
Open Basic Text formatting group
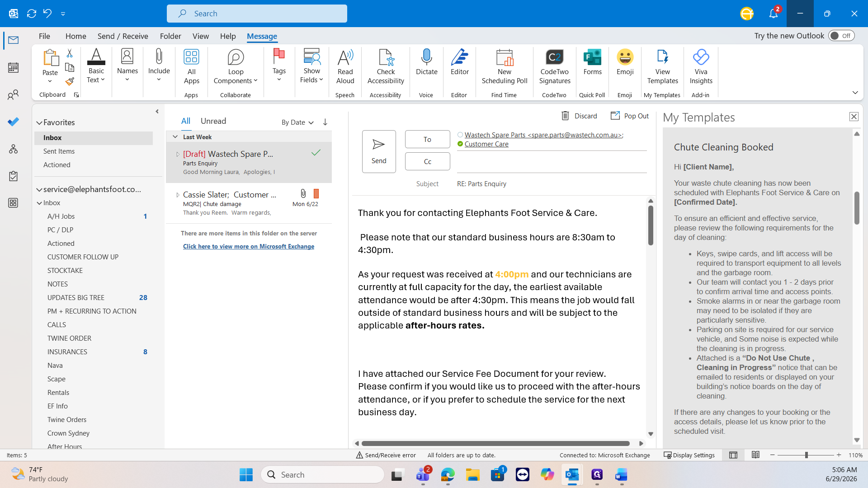click(96, 66)
